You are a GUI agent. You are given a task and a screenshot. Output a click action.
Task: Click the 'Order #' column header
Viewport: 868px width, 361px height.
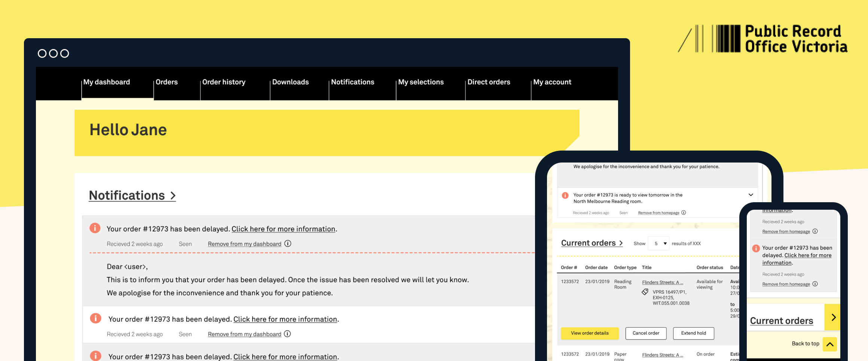[x=569, y=268]
